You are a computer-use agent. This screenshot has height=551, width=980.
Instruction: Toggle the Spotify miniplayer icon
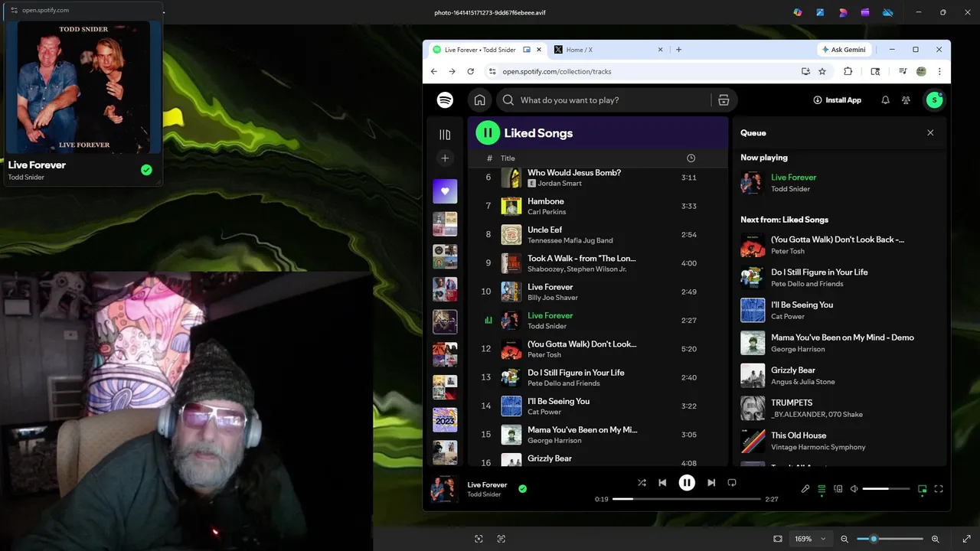click(x=923, y=489)
